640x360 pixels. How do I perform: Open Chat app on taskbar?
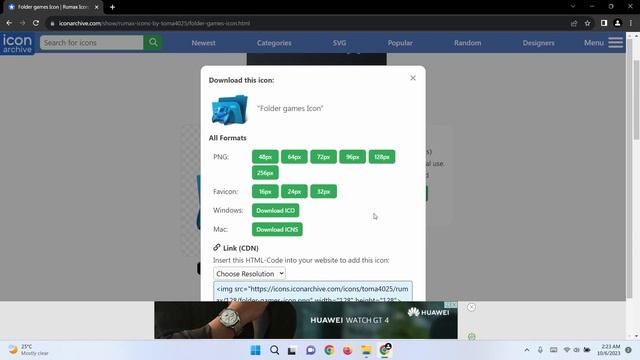tap(311, 350)
